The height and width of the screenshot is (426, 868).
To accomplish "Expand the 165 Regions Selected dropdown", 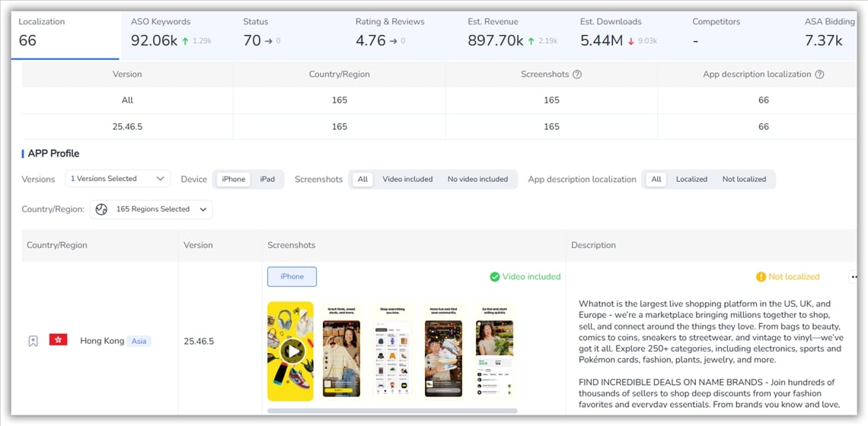I will point(152,209).
